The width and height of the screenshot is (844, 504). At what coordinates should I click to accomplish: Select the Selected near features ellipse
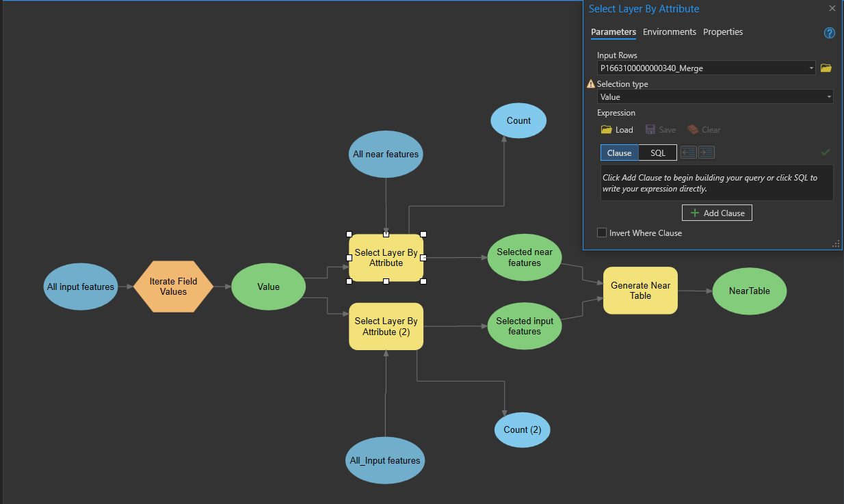pyautogui.click(x=525, y=257)
